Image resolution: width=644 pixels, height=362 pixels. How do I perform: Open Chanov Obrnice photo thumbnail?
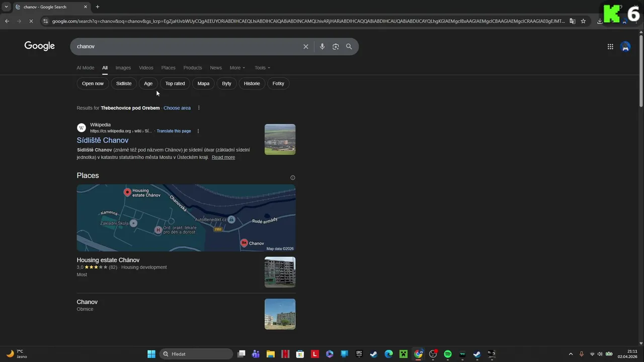[x=280, y=314]
